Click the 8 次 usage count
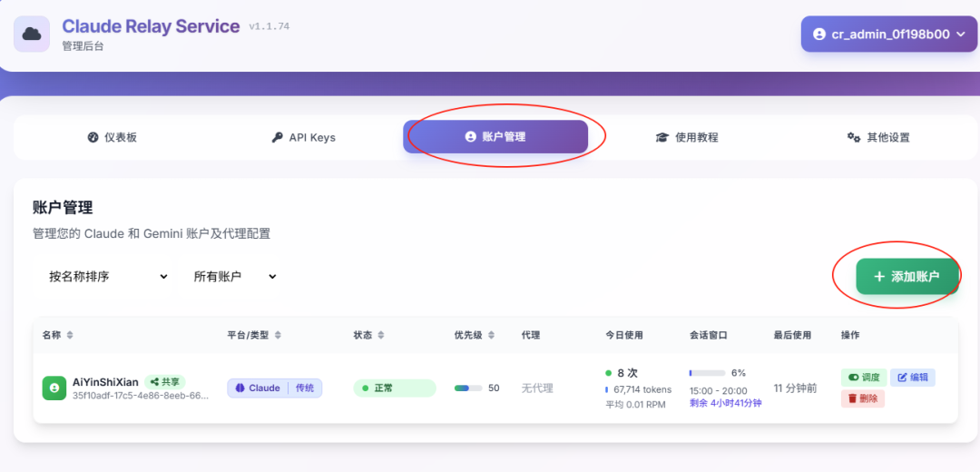The image size is (980, 472). pos(628,373)
